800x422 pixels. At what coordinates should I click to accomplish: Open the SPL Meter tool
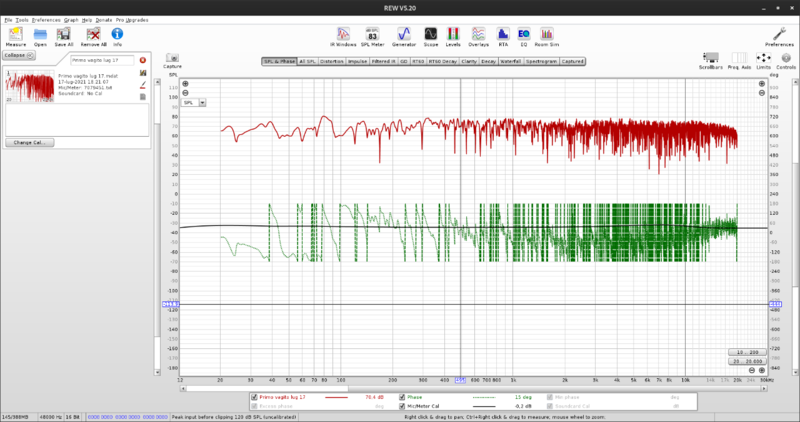point(372,34)
